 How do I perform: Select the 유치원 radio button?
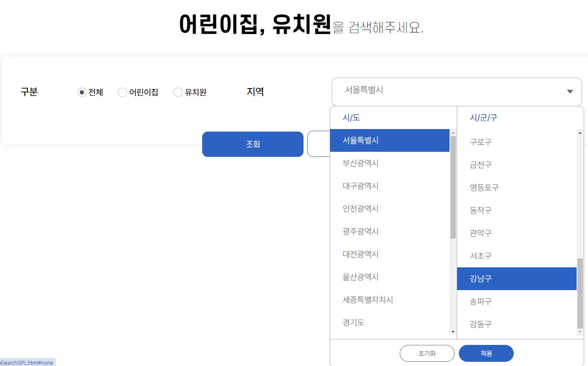tap(178, 92)
